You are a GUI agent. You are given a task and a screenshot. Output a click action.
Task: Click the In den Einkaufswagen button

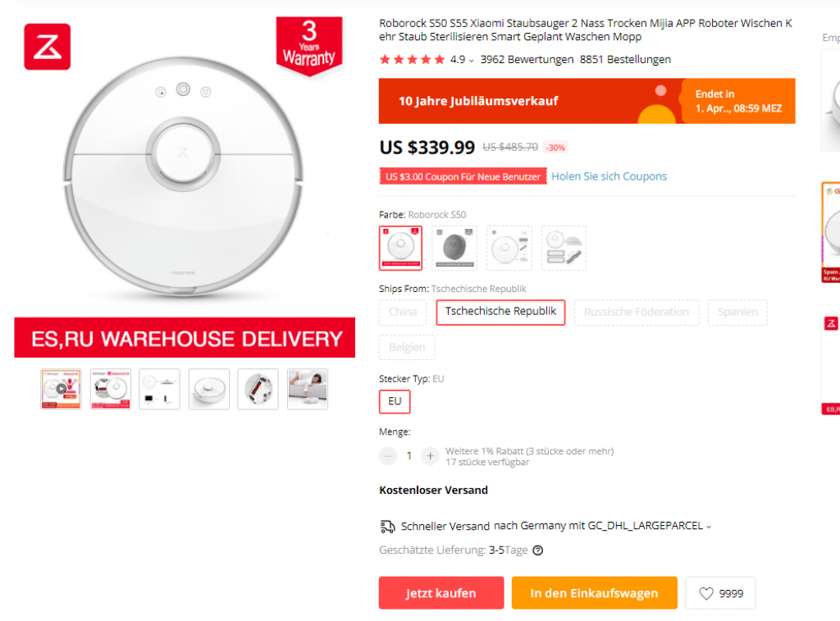[594, 593]
